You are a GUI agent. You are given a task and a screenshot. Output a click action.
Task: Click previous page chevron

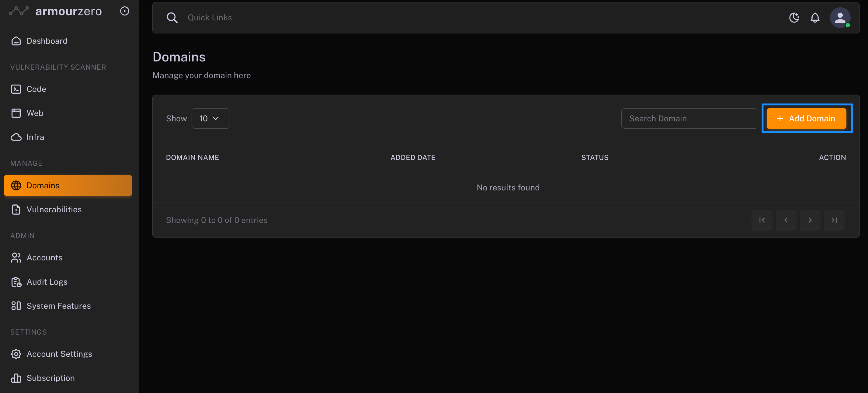786,220
